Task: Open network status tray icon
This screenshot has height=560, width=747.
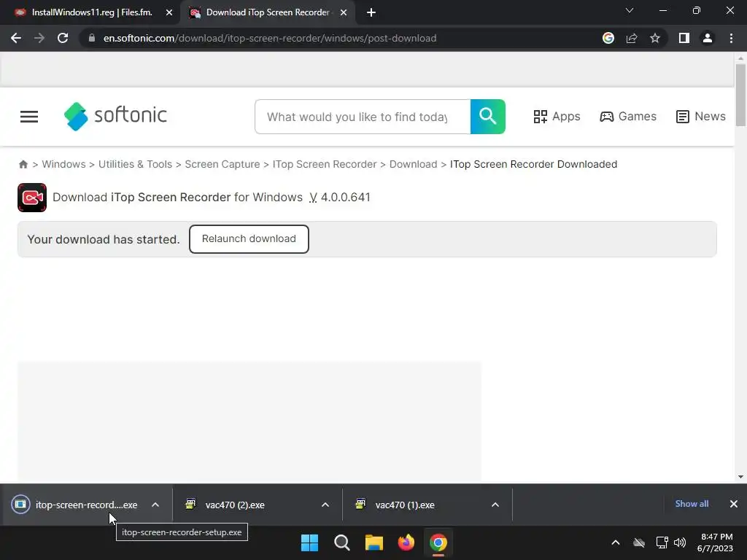Action: 662,542
